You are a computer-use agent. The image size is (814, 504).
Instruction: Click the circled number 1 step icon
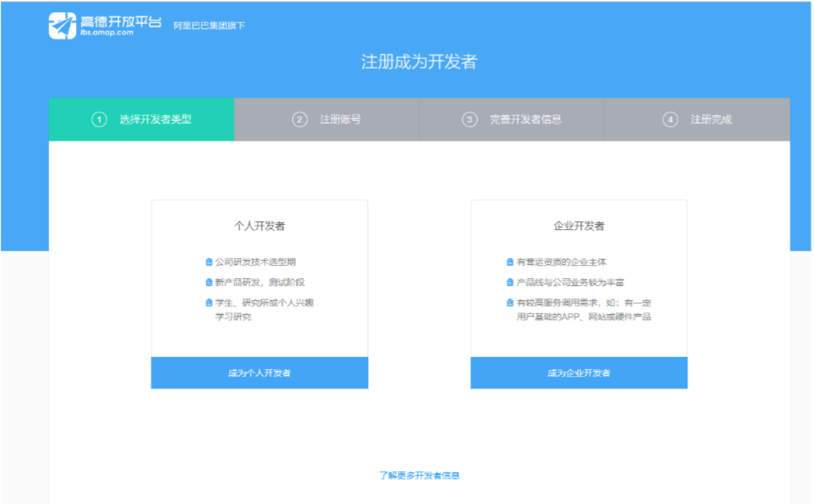99,119
